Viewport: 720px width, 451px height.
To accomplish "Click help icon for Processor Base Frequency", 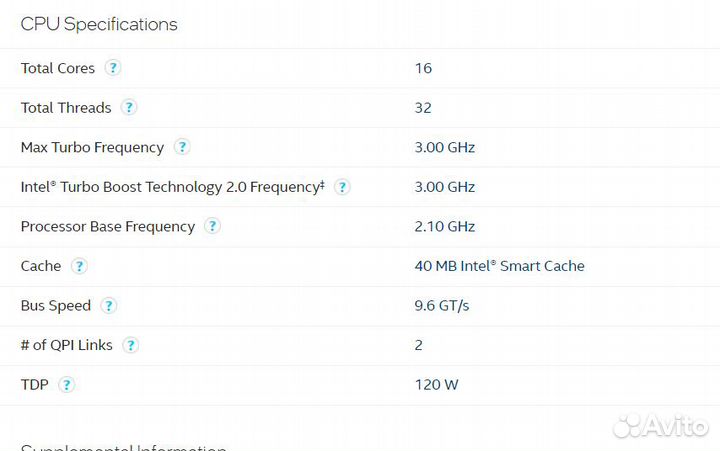I will coord(212,226).
